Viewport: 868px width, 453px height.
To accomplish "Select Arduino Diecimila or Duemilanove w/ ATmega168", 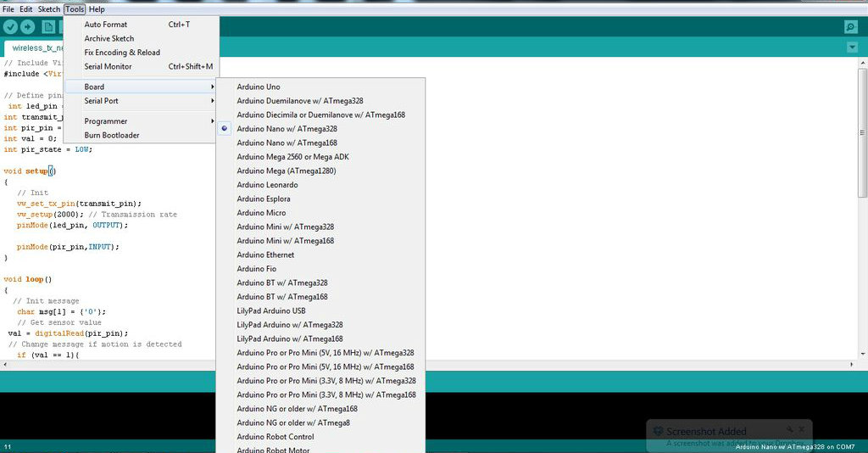I will tap(320, 115).
